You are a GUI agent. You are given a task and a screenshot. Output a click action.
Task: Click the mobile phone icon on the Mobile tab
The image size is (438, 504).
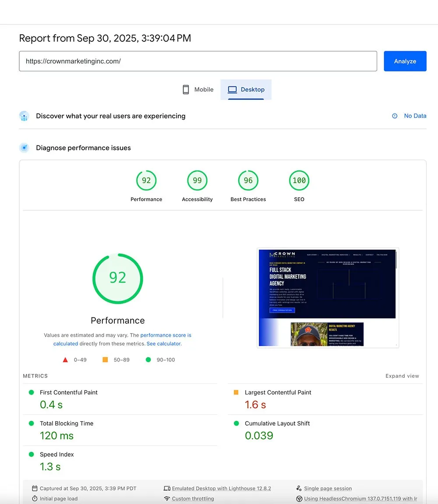[x=186, y=89]
